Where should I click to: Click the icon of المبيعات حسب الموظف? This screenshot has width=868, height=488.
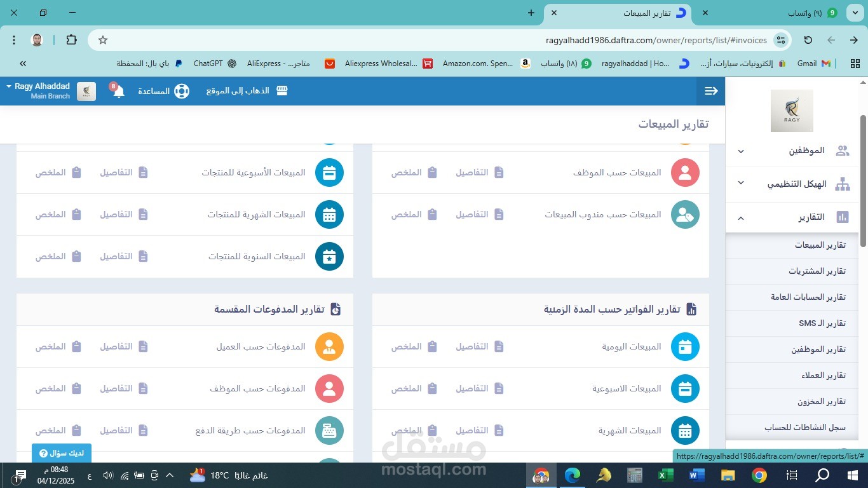pyautogui.click(x=685, y=172)
